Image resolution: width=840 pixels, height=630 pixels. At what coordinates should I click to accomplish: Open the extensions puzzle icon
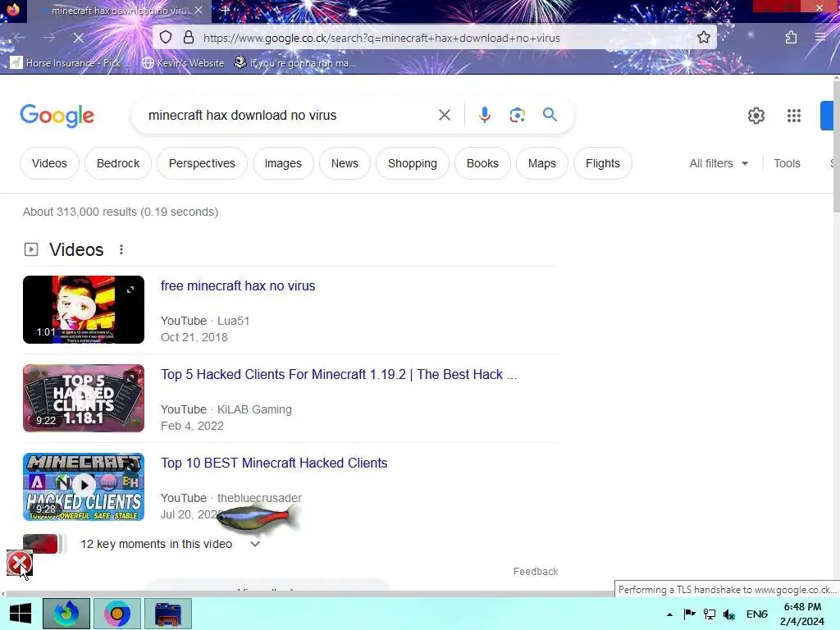(x=791, y=38)
